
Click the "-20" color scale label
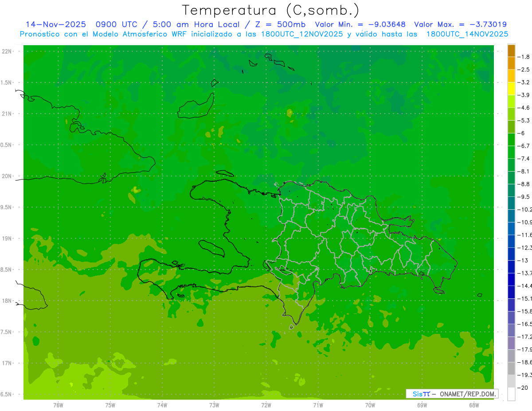[522, 388]
